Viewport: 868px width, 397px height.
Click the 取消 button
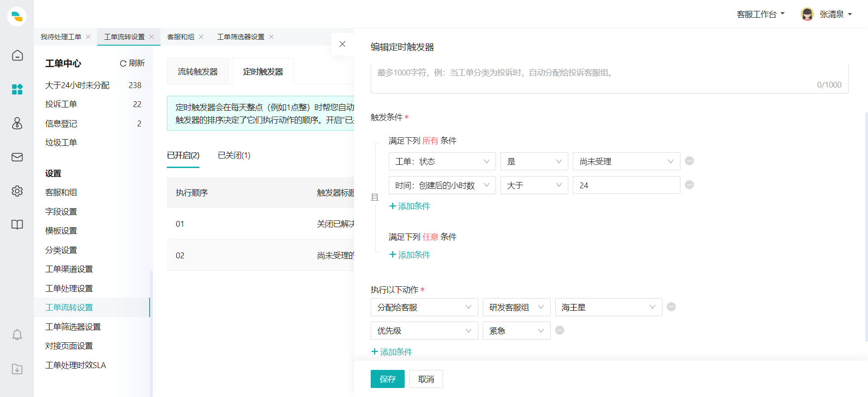(426, 379)
